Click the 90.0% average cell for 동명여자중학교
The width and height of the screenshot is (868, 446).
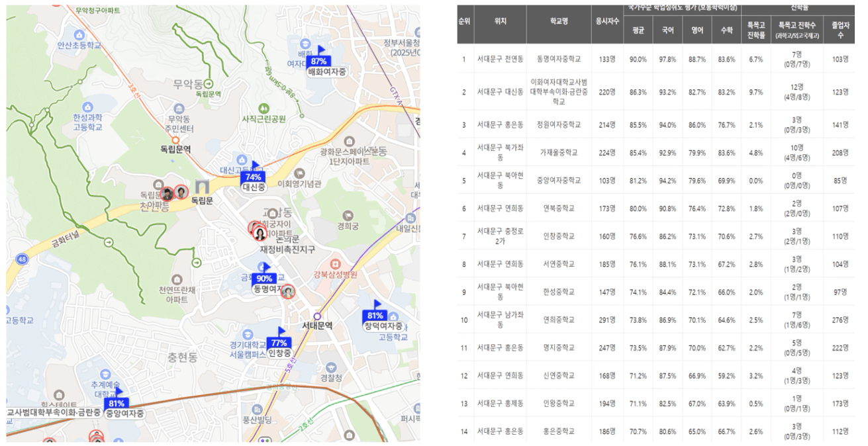[x=638, y=59]
